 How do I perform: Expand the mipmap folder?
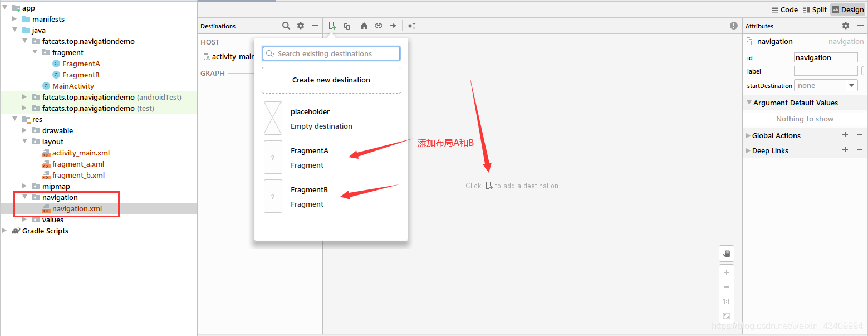pyautogui.click(x=25, y=186)
